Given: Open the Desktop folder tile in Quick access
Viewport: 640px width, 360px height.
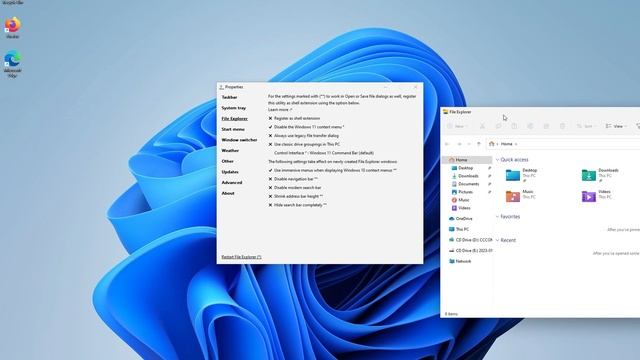Looking at the screenshot, I should [522, 175].
